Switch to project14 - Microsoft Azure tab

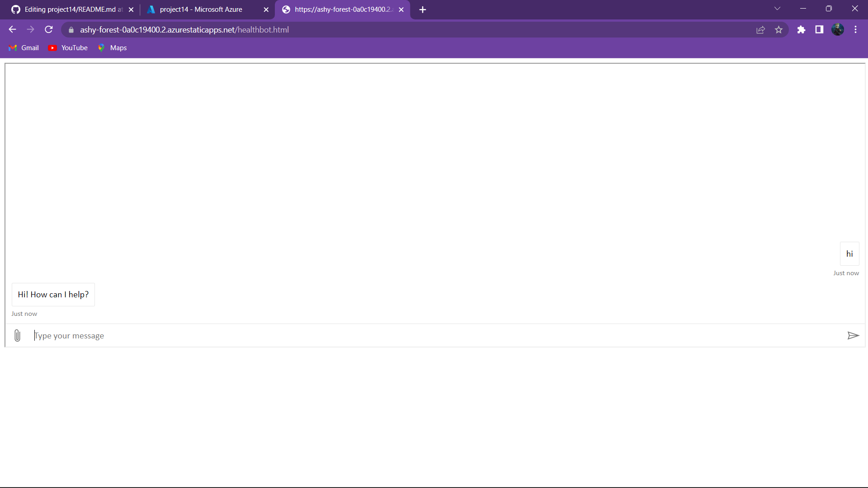201,9
